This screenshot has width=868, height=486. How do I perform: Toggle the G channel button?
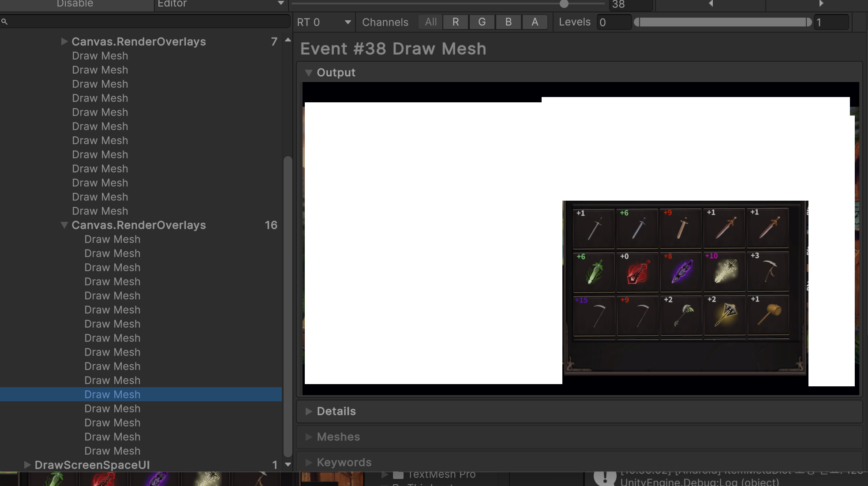pos(482,22)
